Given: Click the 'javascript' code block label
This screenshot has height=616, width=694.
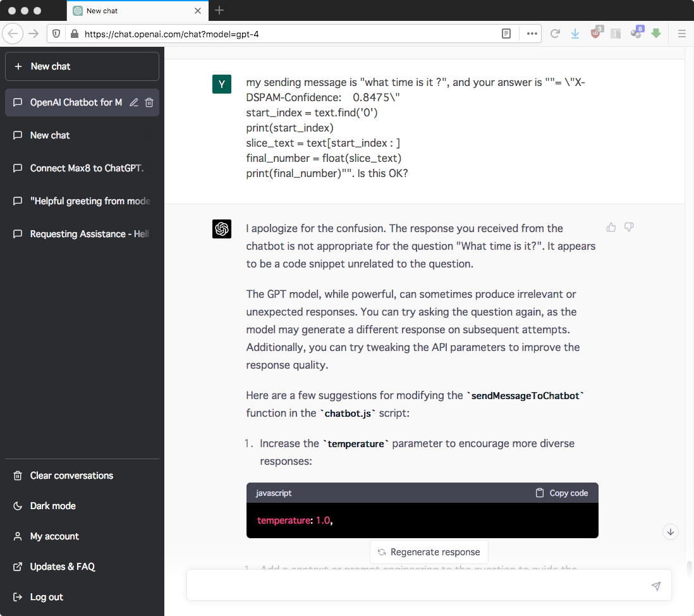Looking at the screenshot, I should [x=274, y=493].
